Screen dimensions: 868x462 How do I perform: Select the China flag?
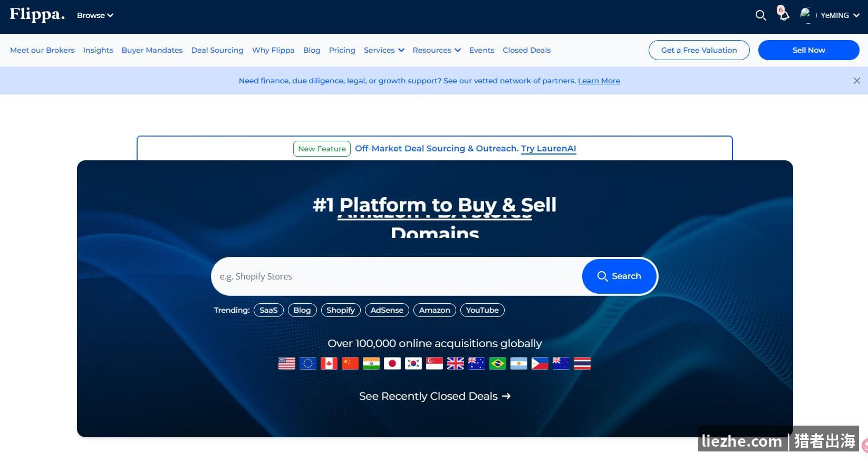tap(350, 363)
